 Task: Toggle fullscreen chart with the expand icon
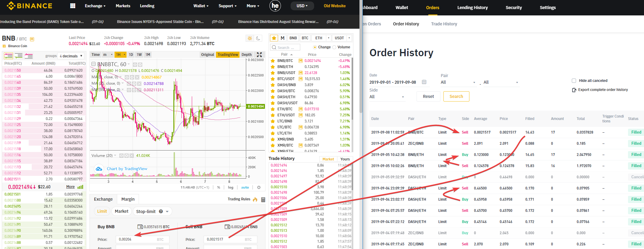pyautogui.click(x=259, y=55)
